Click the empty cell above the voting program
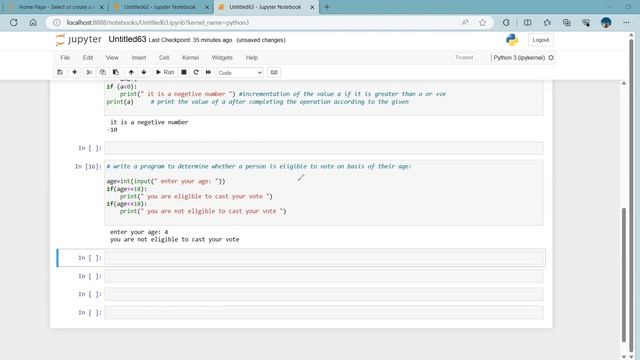 pos(324,148)
